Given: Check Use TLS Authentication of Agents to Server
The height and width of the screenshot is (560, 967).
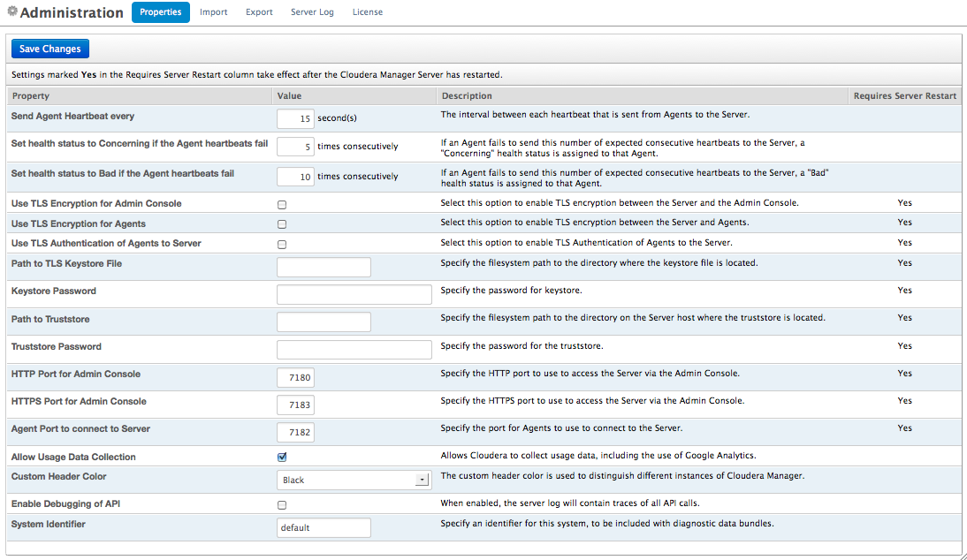Looking at the screenshot, I should (282, 245).
